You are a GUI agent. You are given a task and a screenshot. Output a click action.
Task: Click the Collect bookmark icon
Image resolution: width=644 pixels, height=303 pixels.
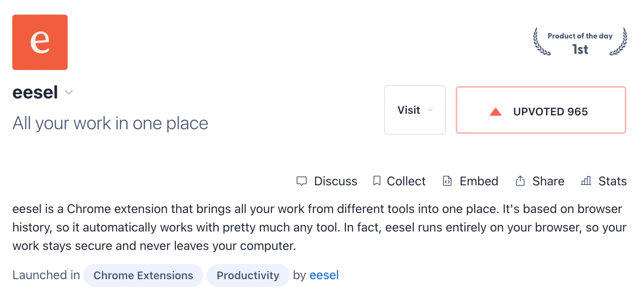pos(377,181)
